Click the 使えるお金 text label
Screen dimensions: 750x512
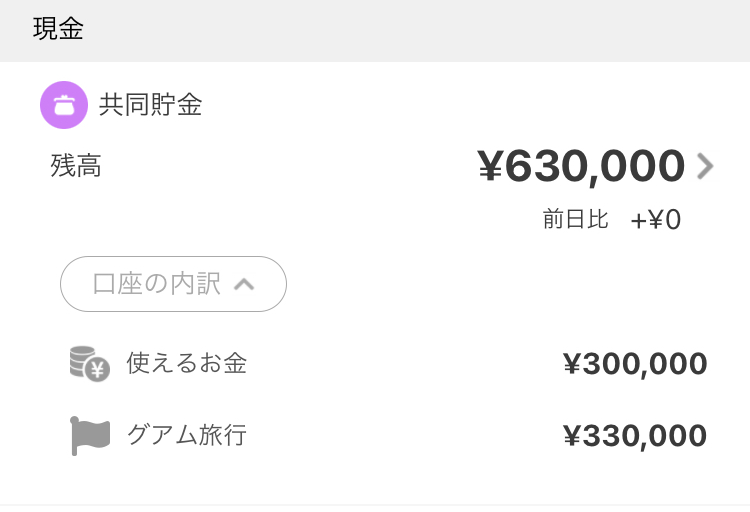(x=187, y=363)
